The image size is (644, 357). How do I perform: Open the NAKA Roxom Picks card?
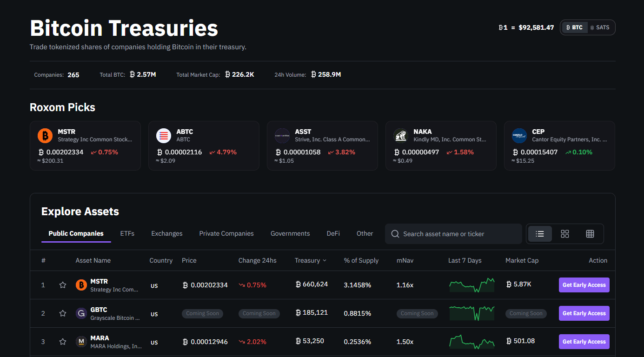pos(441,145)
